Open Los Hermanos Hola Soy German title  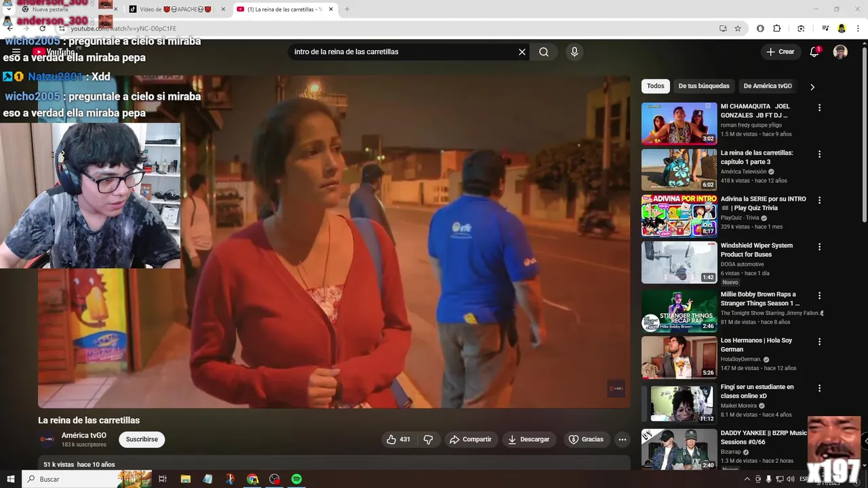756,345
